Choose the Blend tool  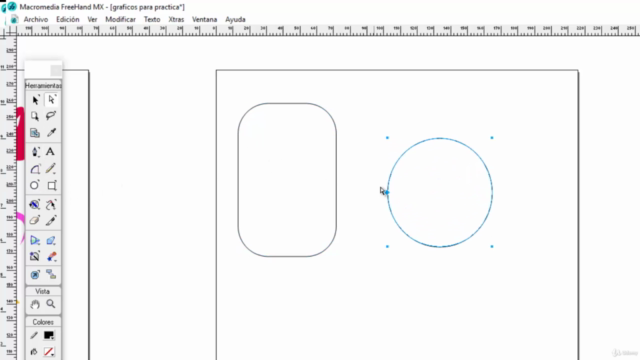click(x=51, y=256)
